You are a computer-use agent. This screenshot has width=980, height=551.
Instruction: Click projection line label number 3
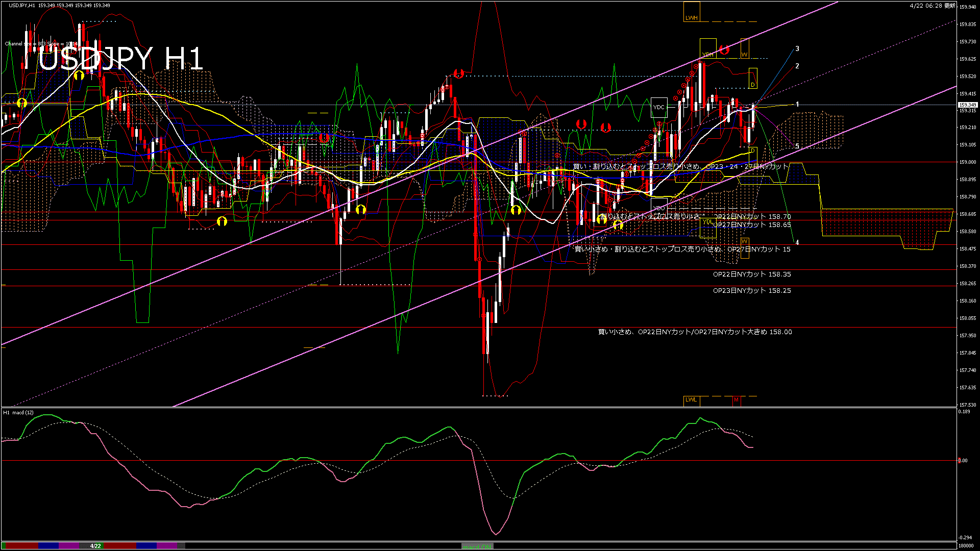point(797,49)
